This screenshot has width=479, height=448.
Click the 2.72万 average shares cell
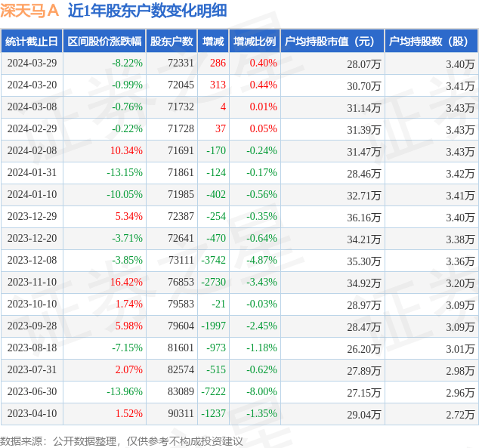[x=459, y=414]
